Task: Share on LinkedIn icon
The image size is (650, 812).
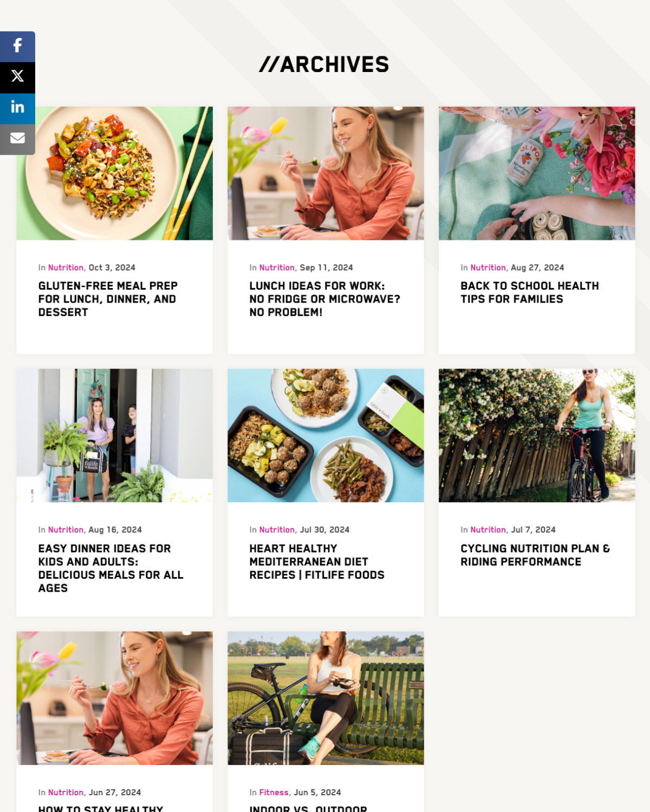Action: coord(17,108)
